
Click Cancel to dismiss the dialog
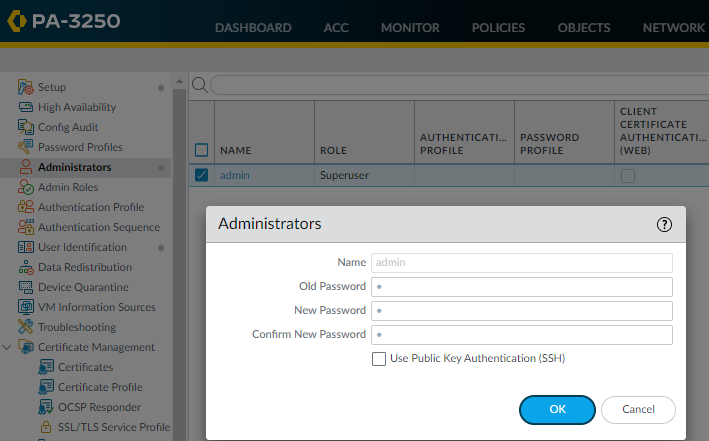pos(638,409)
